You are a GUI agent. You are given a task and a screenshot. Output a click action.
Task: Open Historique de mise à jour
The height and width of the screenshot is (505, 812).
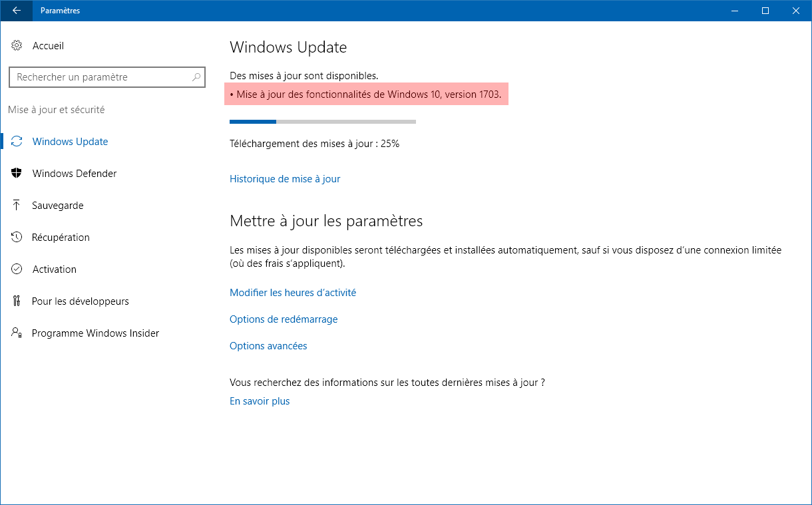coord(285,179)
